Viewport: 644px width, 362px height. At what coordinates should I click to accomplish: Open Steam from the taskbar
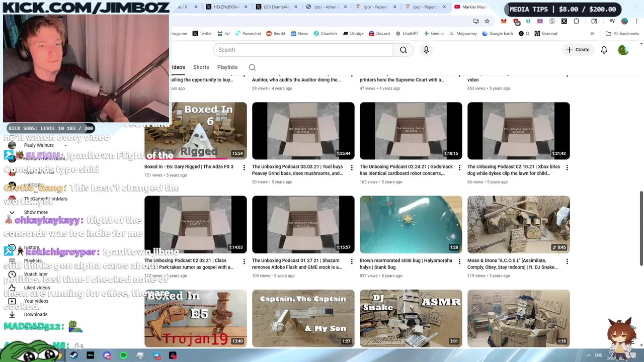74,355
